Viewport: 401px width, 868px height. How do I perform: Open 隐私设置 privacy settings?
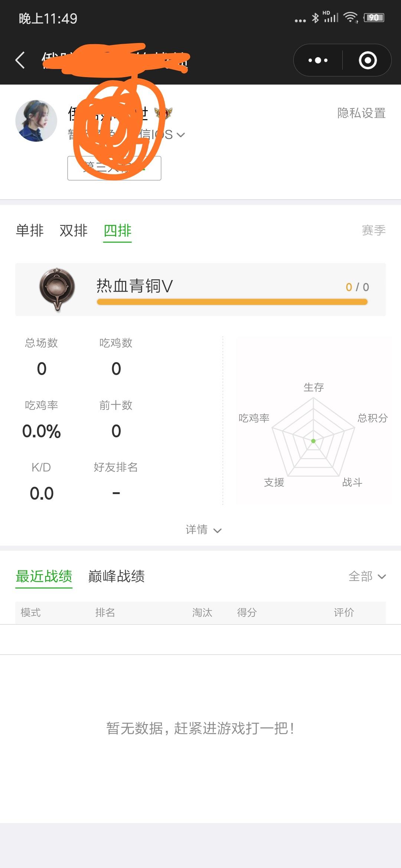pos(361,113)
